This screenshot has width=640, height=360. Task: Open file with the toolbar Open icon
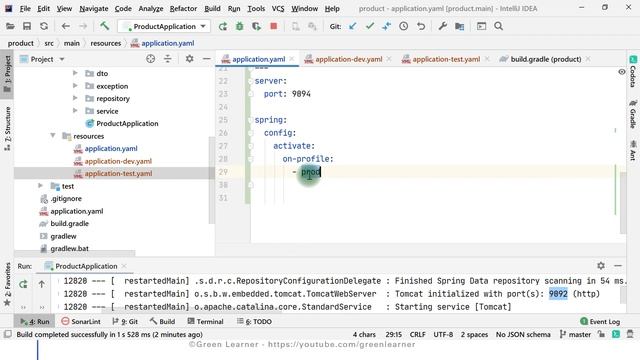click(10, 27)
